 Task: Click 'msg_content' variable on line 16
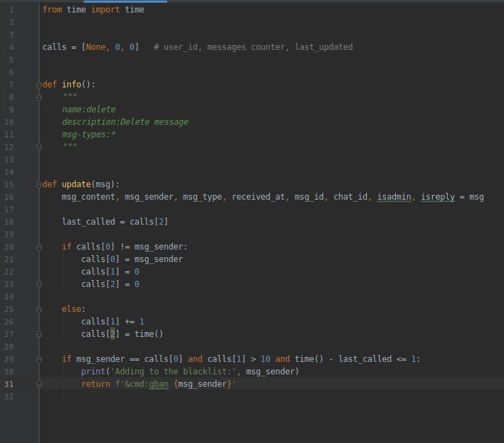pos(89,197)
